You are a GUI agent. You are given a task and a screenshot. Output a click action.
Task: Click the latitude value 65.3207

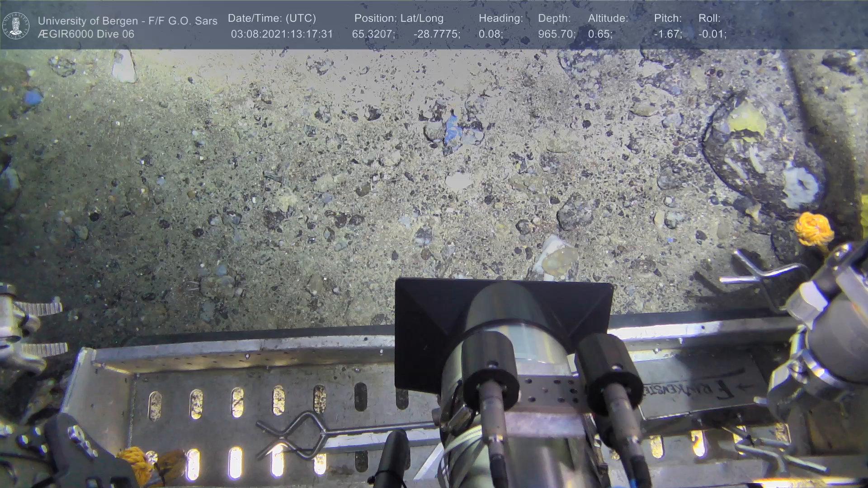[373, 34]
